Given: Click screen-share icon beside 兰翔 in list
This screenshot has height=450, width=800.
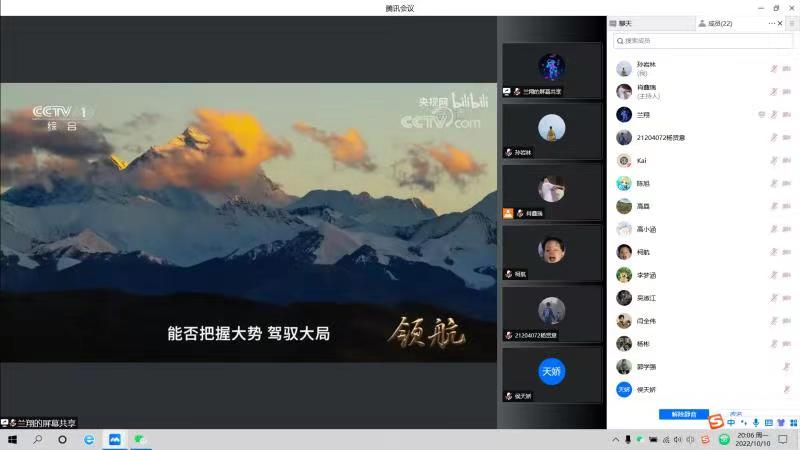Looking at the screenshot, I should 762,115.
